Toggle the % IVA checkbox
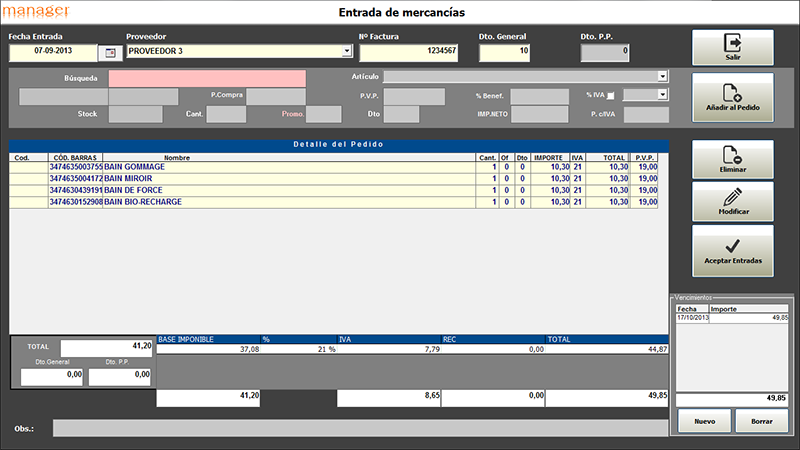The image size is (800, 450). (x=626, y=95)
